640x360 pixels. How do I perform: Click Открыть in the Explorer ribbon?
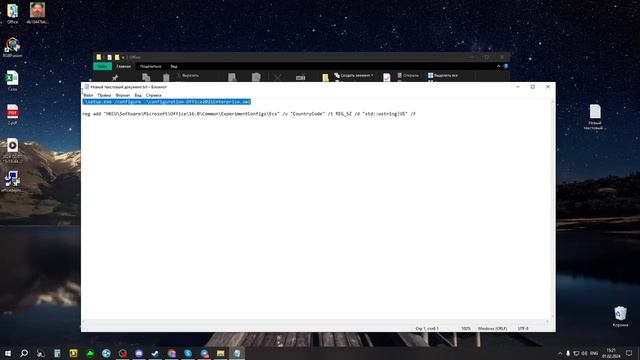[x=408, y=76]
